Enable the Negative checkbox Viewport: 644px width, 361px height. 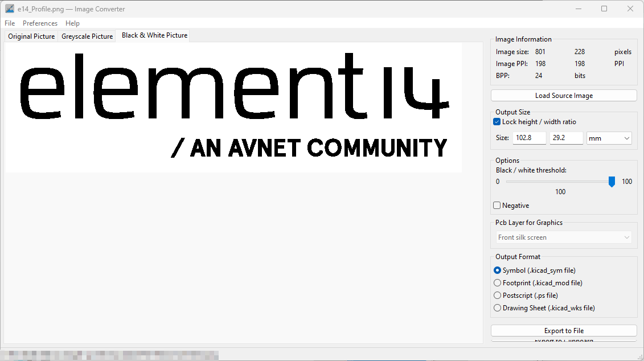click(497, 206)
